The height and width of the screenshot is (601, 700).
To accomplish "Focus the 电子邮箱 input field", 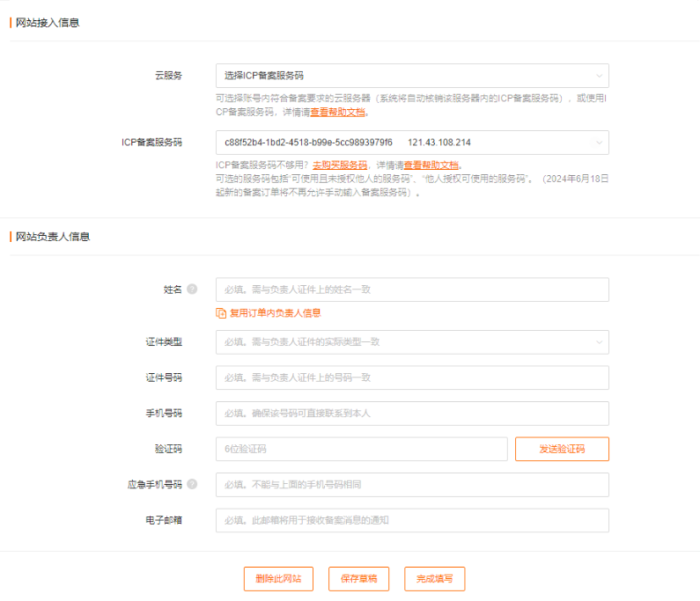I will [x=412, y=520].
